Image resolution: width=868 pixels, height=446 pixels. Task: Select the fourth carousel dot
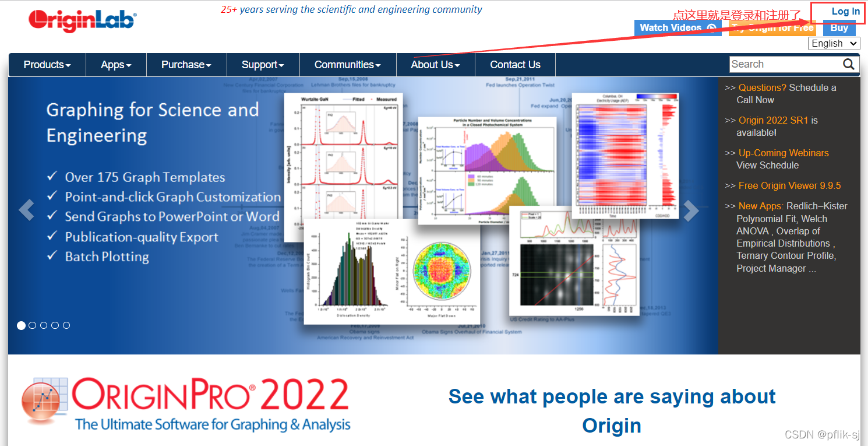coord(55,325)
